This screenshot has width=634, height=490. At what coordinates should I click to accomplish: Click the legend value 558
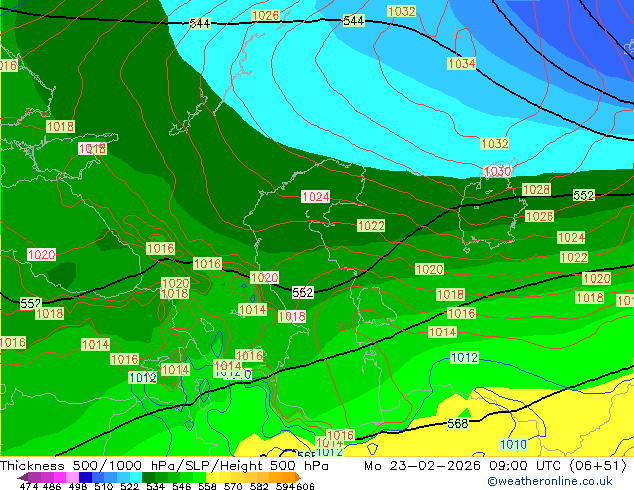207,486
